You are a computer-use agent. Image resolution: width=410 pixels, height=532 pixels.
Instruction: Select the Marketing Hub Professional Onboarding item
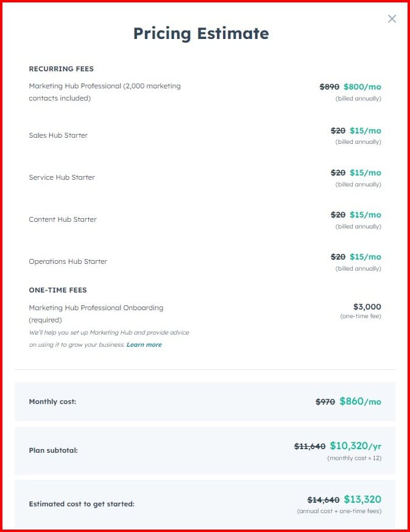pyautogui.click(x=96, y=308)
